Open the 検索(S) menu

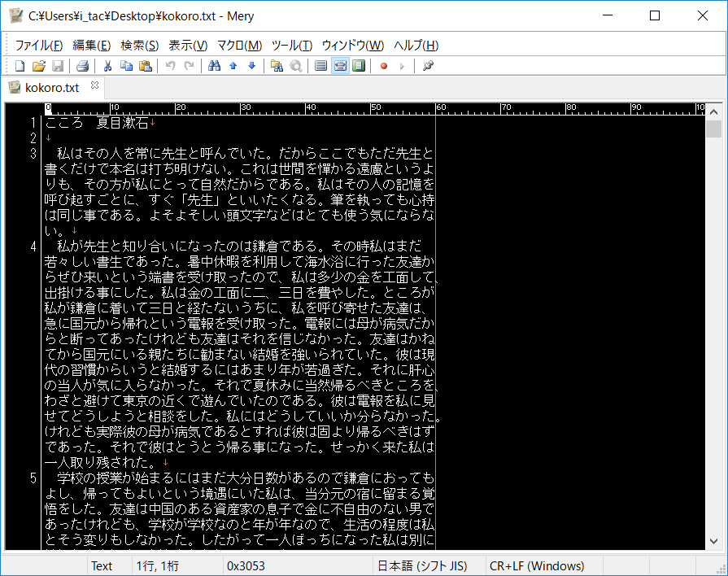[x=140, y=45]
